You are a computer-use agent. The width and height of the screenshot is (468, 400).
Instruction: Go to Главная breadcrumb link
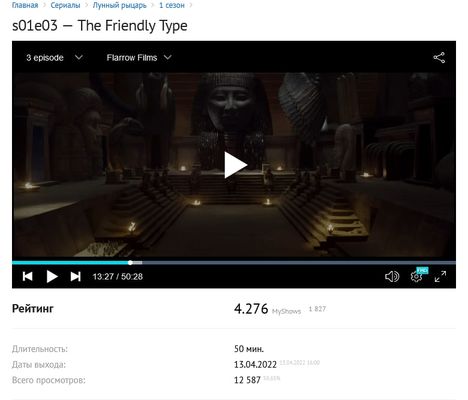pos(25,5)
